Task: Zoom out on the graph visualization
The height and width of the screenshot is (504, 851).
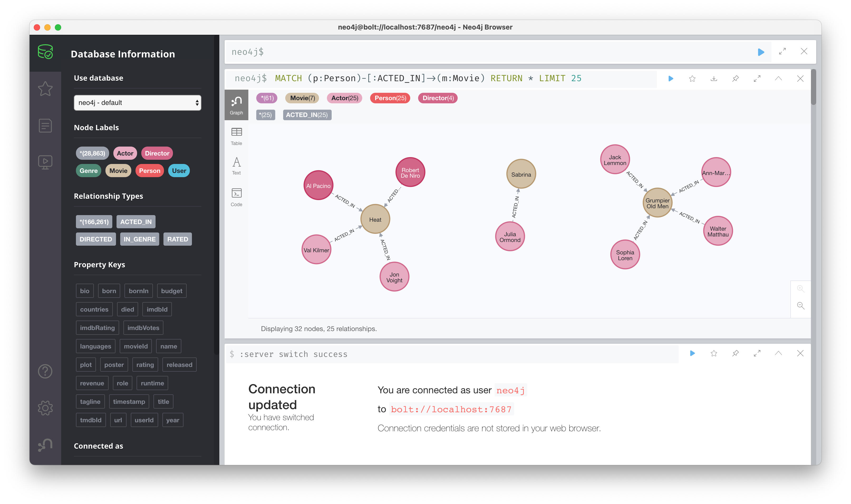Action: pyautogui.click(x=800, y=306)
